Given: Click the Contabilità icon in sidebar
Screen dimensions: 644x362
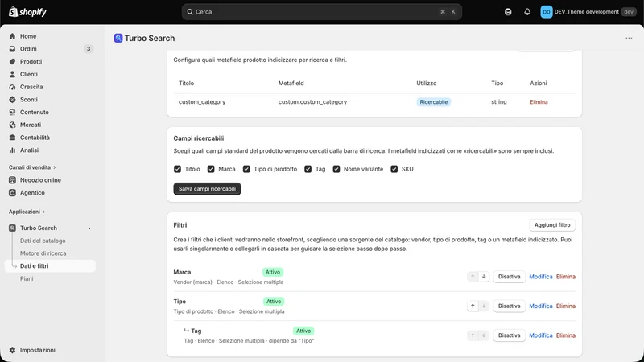Looking at the screenshot, I should coord(12,138).
